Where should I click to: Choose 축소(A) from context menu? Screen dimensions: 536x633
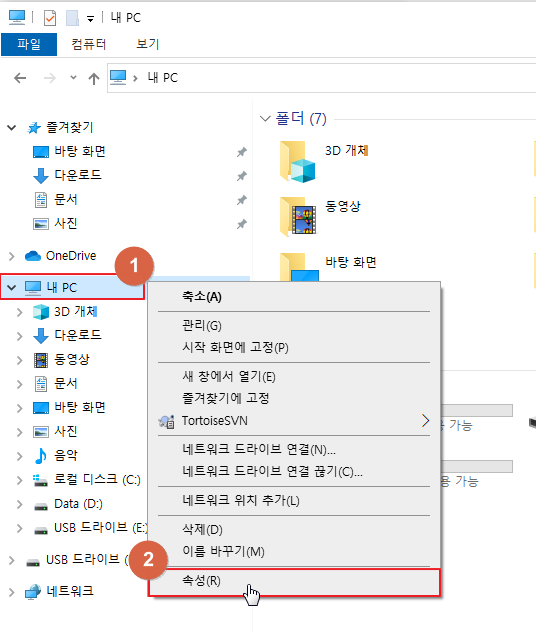click(x=294, y=297)
